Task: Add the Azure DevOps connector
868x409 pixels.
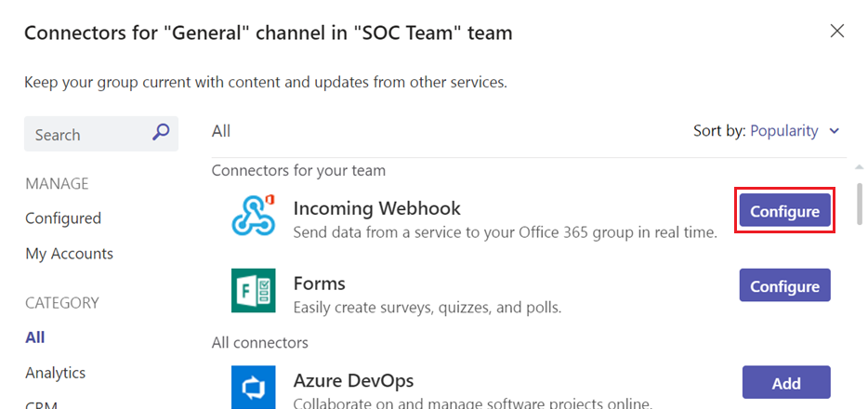Action: pos(786,382)
